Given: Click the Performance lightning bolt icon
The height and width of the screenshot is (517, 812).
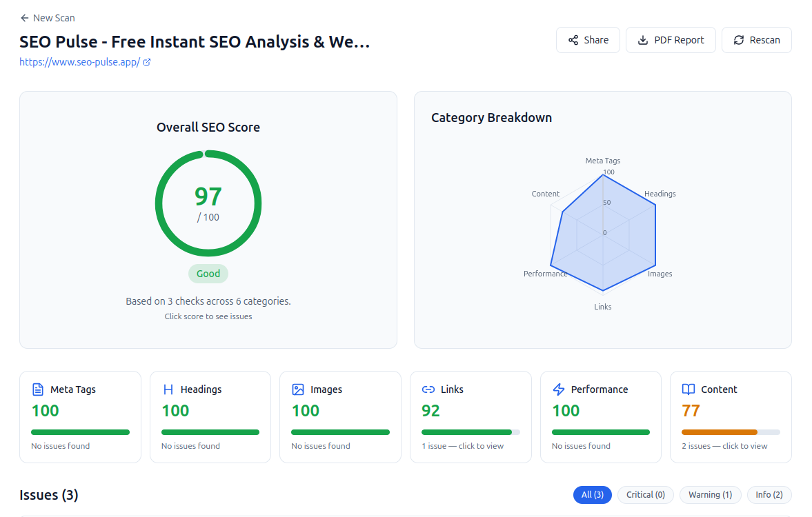Looking at the screenshot, I should [x=558, y=389].
